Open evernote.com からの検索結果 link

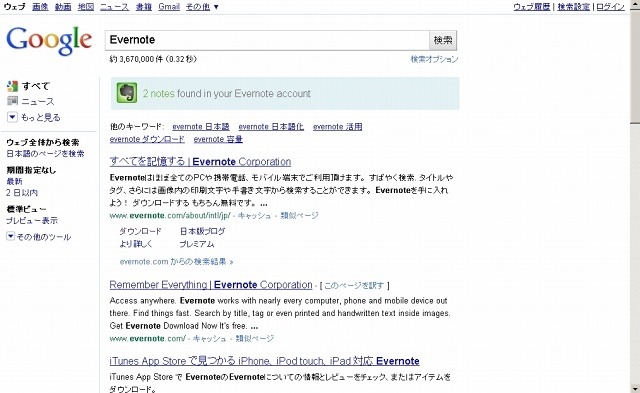point(176,262)
